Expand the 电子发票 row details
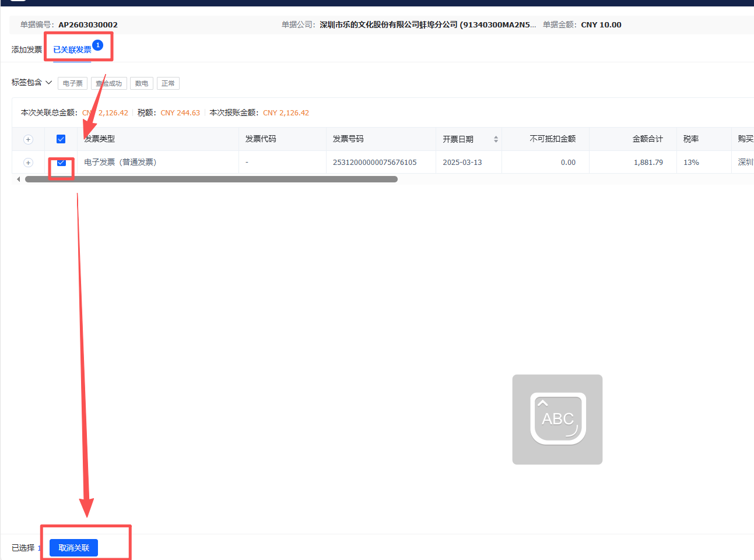754x560 pixels. [28, 163]
